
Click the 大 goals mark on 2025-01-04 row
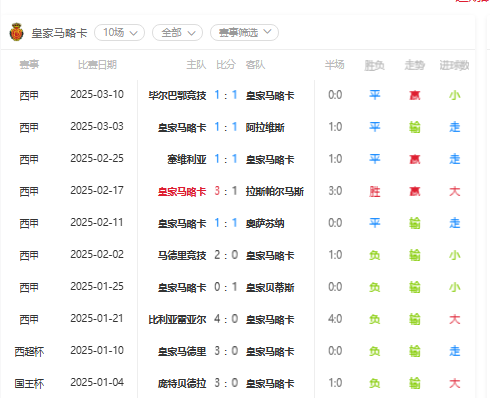(x=454, y=383)
